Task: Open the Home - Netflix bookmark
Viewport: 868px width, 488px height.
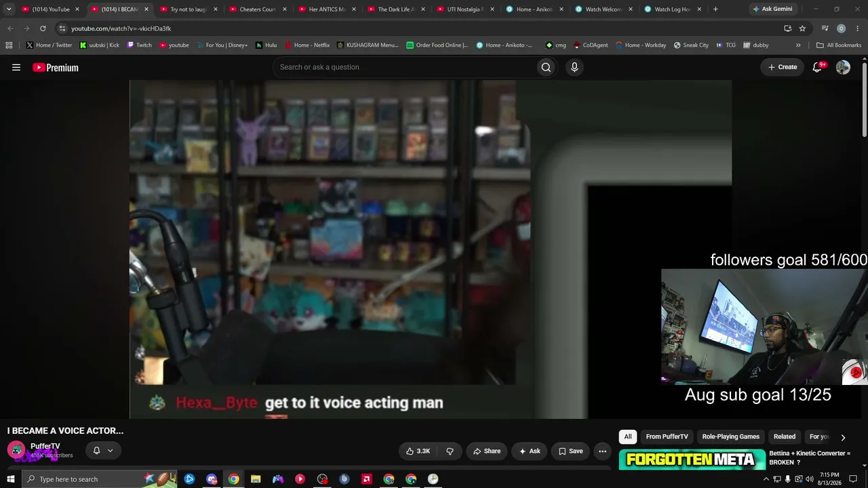Action: click(x=307, y=45)
